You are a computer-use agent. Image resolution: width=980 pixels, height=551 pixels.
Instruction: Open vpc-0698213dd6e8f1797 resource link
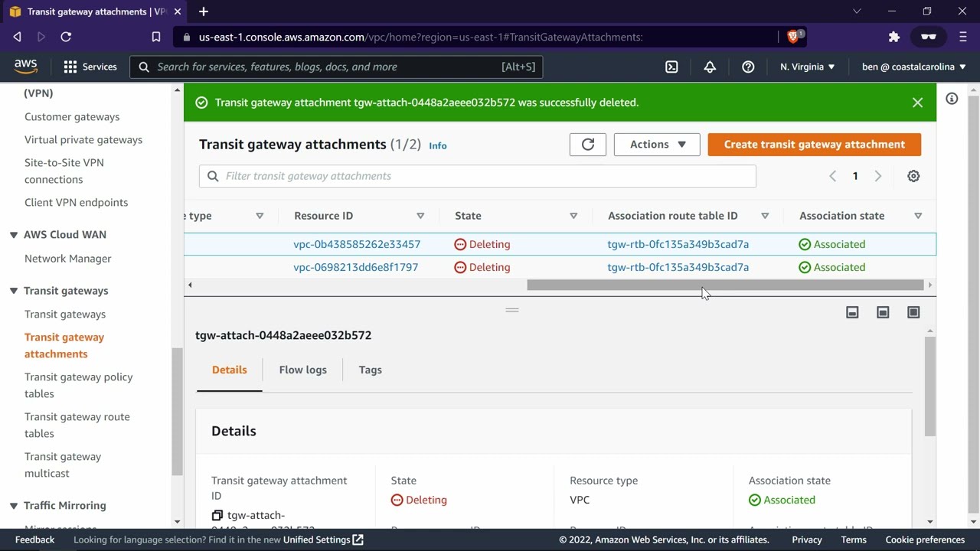point(356,267)
